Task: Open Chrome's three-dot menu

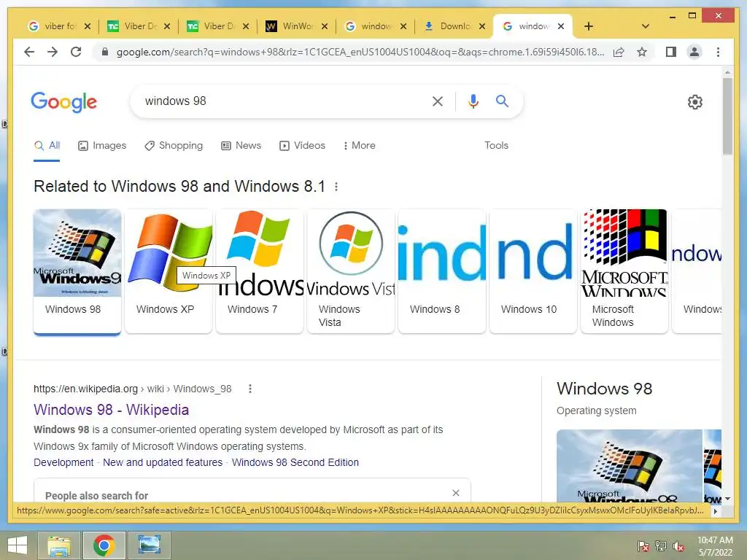Action: pos(718,52)
